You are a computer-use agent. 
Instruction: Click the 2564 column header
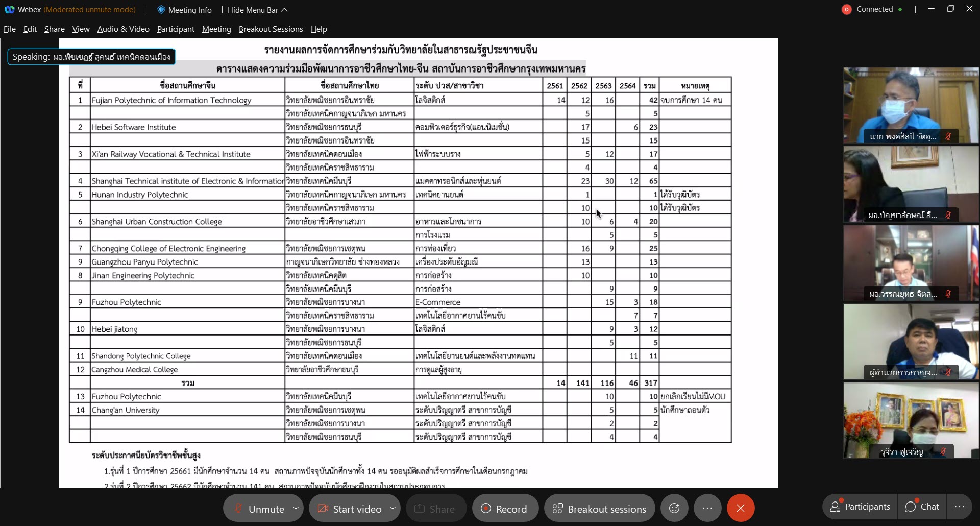[627, 85]
